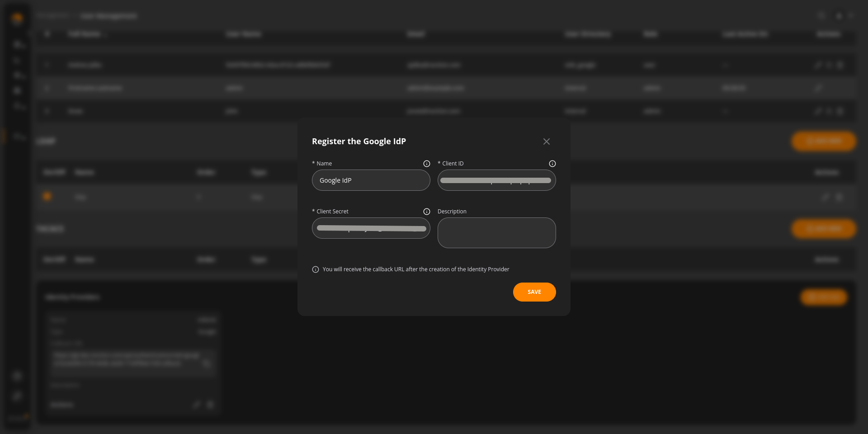This screenshot has width=868, height=434.
Task: Show info for the Client ID field
Action: point(552,164)
